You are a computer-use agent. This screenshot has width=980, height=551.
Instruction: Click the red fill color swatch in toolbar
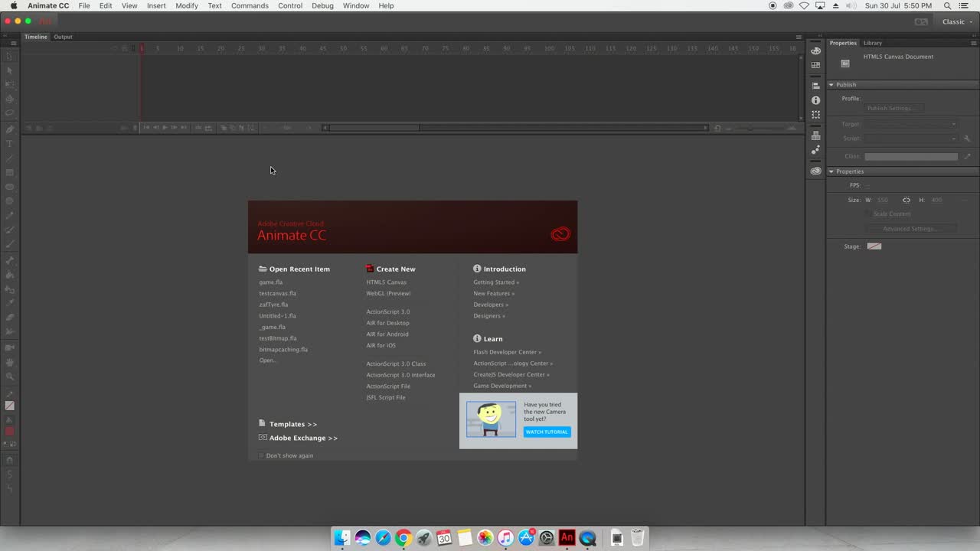(x=10, y=432)
